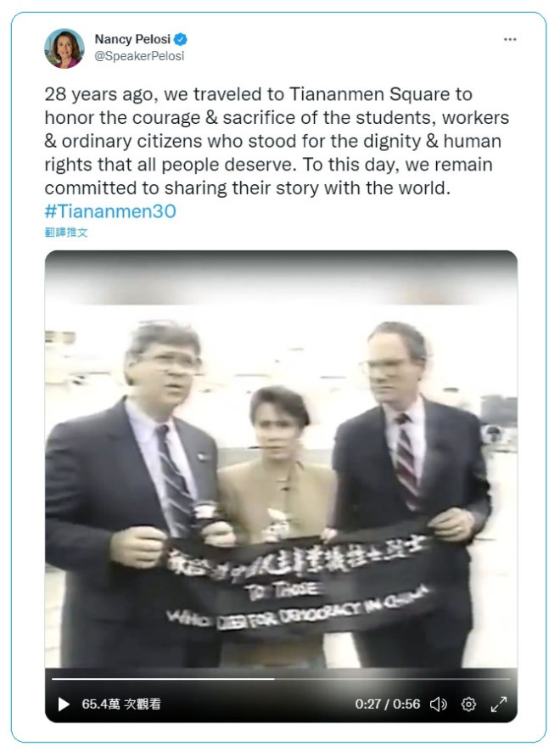The image size is (560, 752).
Task: Jump to the unplayed portion of the video timeline
Action: coord(393,679)
